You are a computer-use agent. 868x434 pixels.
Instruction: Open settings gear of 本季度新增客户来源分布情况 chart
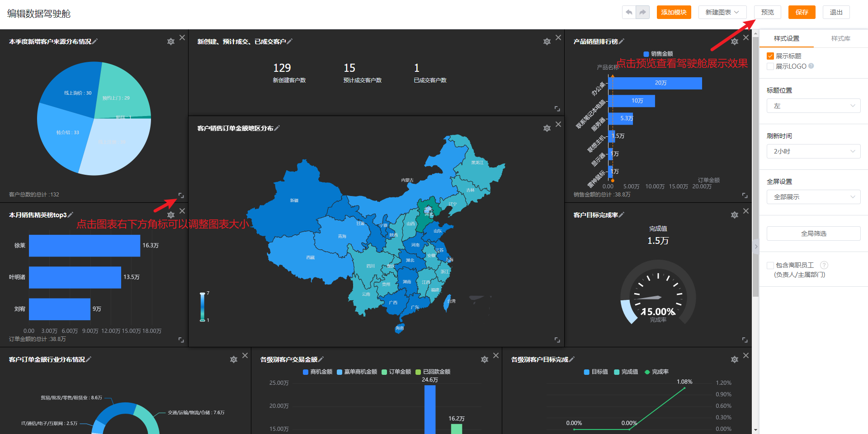point(171,42)
